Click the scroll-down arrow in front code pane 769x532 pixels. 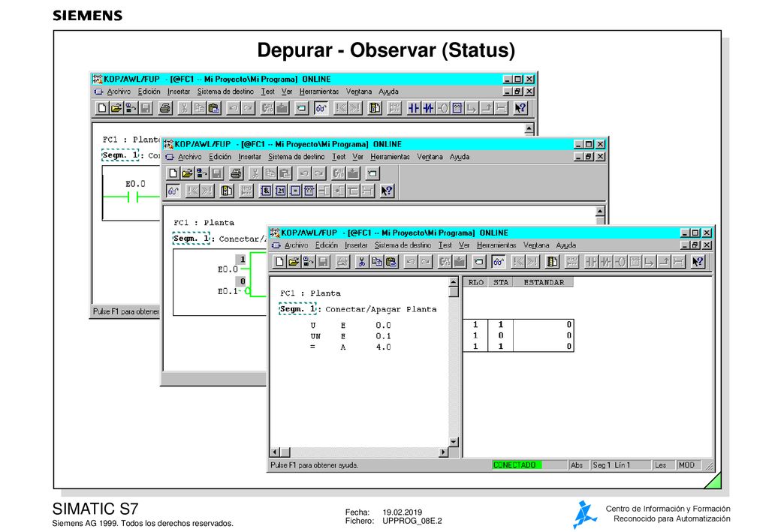(x=454, y=442)
